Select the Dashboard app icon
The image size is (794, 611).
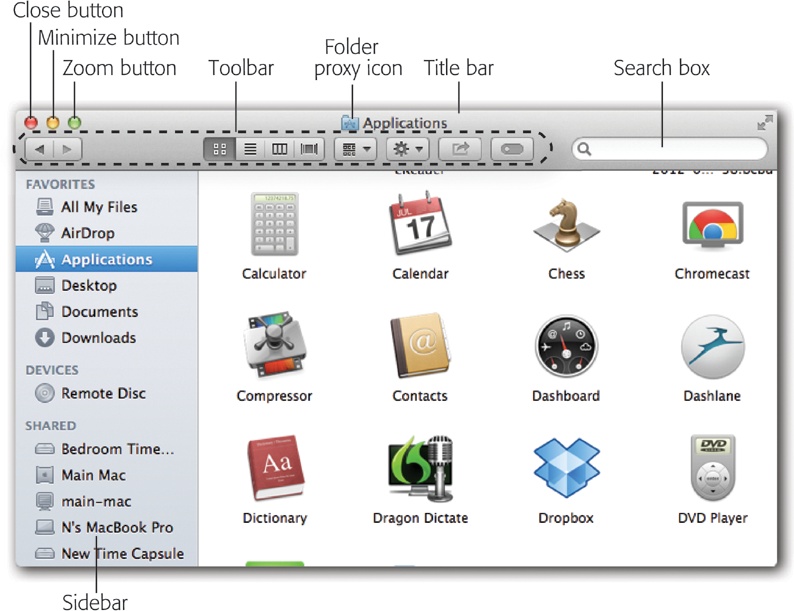566,346
